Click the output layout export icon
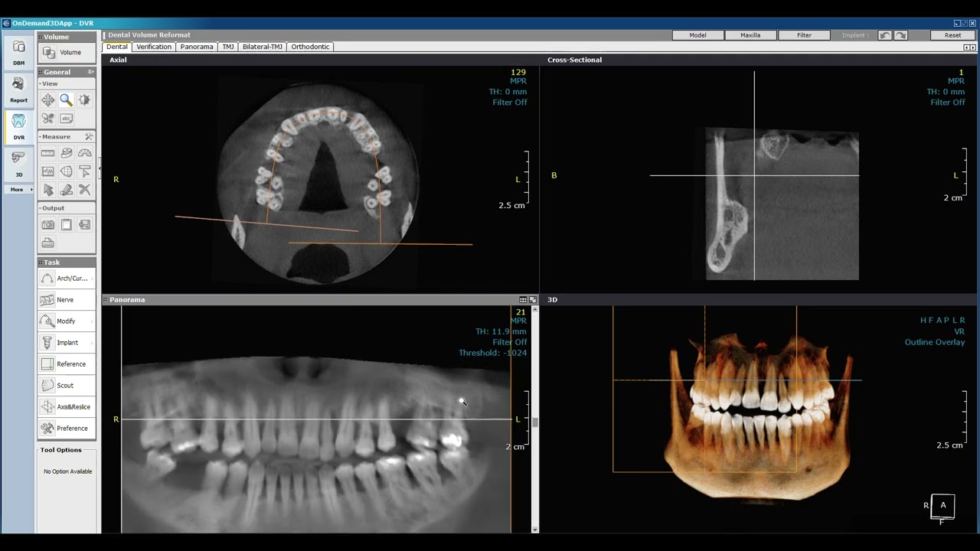The height and width of the screenshot is (551, 980). pos(85,224)
